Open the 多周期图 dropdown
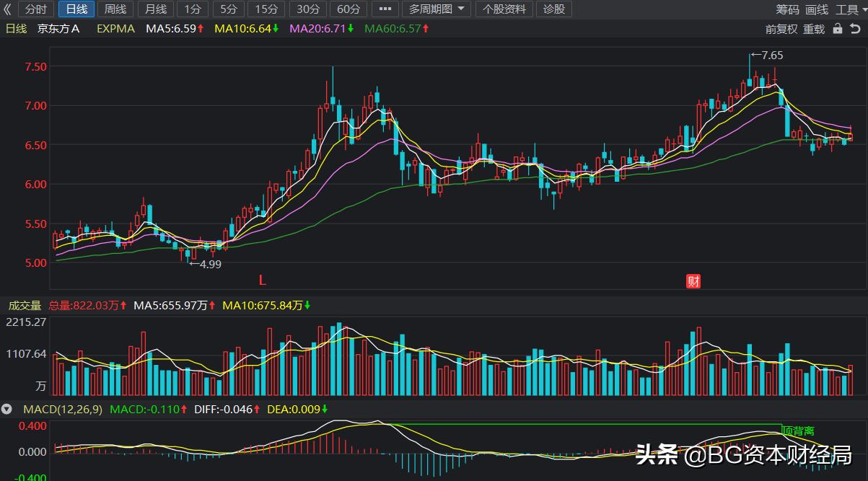 [436, 9]
